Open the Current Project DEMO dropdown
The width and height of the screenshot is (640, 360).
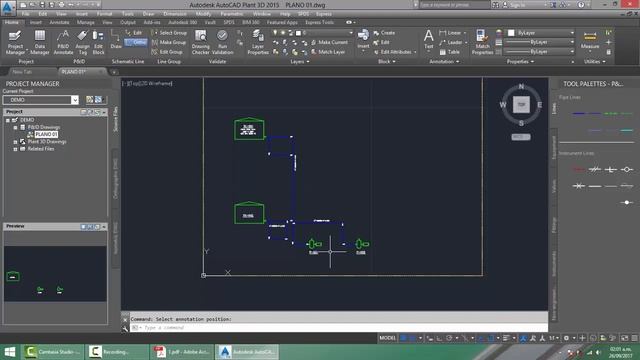tap(75, 100)
